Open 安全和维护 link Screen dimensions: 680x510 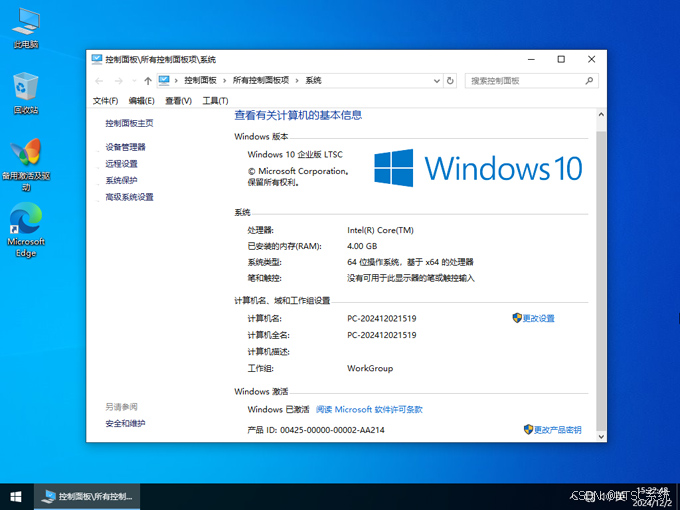pos(125,423)
